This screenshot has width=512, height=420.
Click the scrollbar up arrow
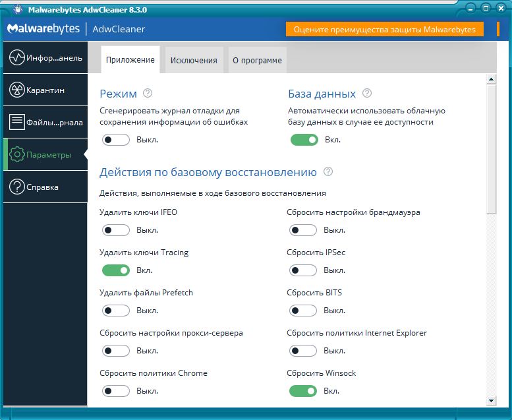491,79
